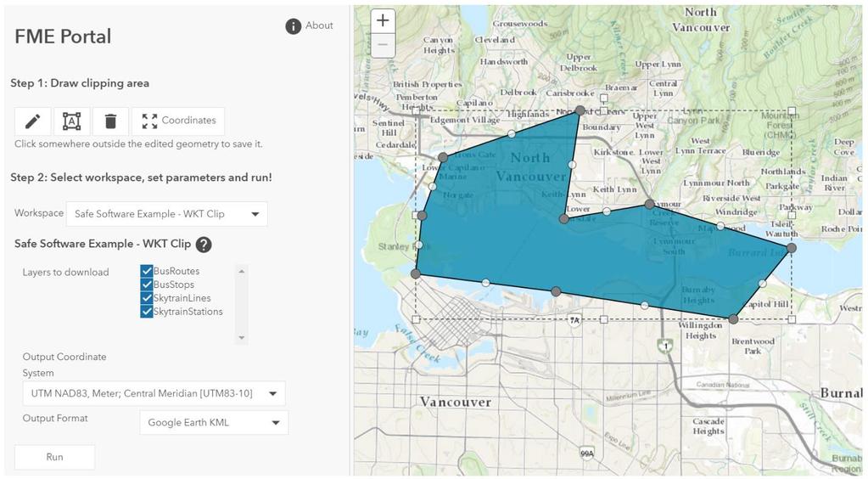Image resolution: width=868 pixels, height=479 pixels.
Task: Click the Run button
Action: pos(55,458)
